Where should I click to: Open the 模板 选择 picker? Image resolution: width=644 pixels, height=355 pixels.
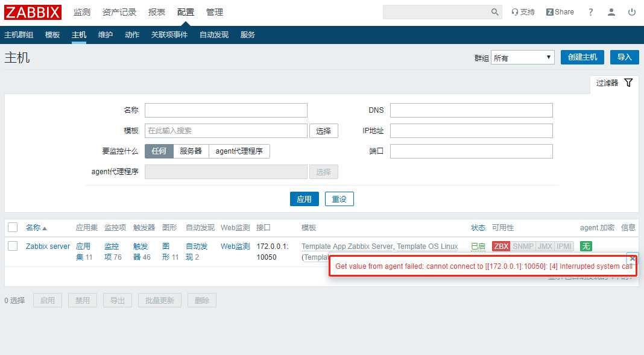324,130
